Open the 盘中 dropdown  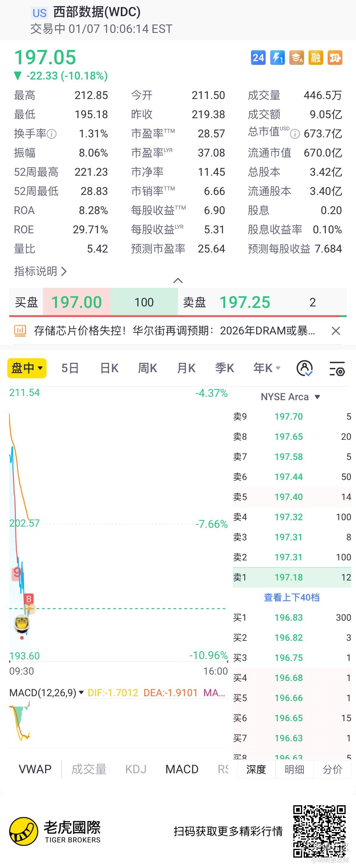[x=27, y=368]
